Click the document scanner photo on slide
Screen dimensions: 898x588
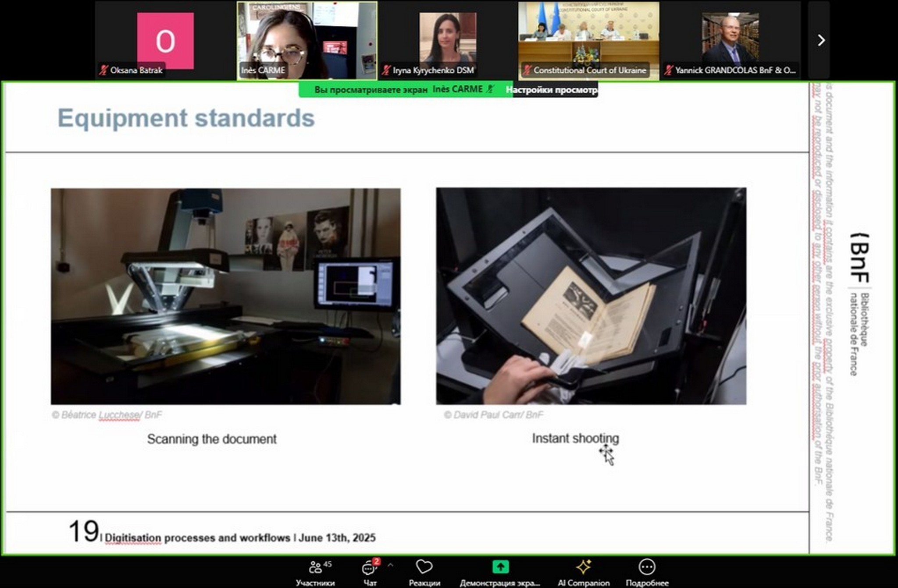tap(226, 296)
